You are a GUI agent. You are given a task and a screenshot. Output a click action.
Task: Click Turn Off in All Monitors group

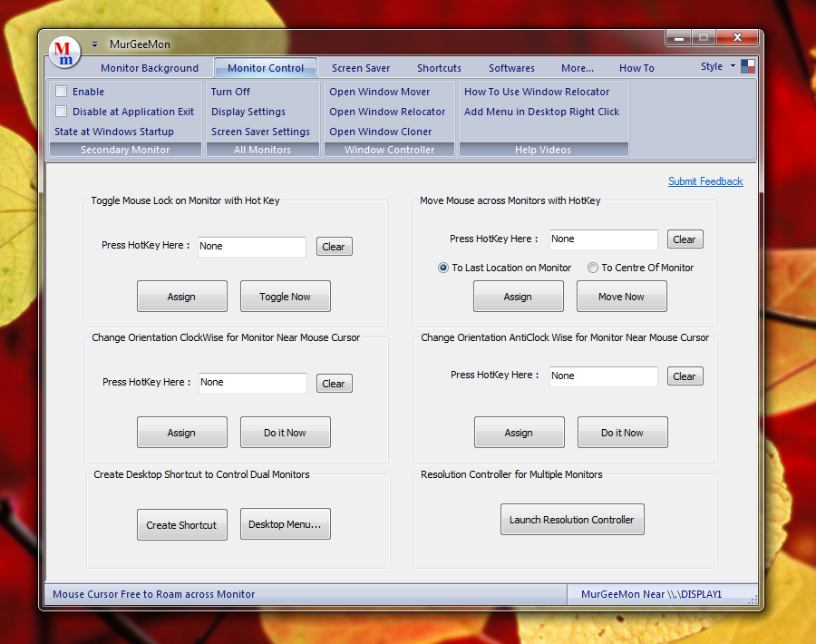[230, 92]
